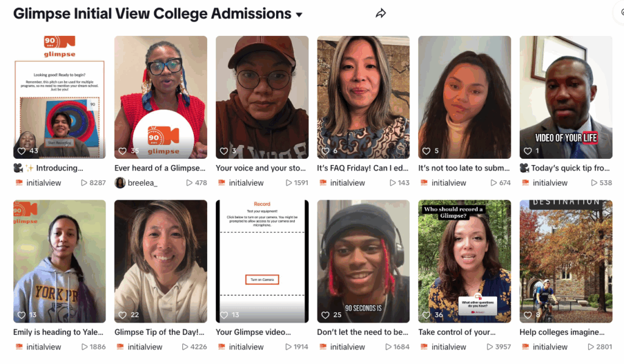Screen dimensions: 624x364
Task: Open the 'Your Glimpse video...' Record screen thumbnail
Action: pyautogui.click(x=262, y=261)
